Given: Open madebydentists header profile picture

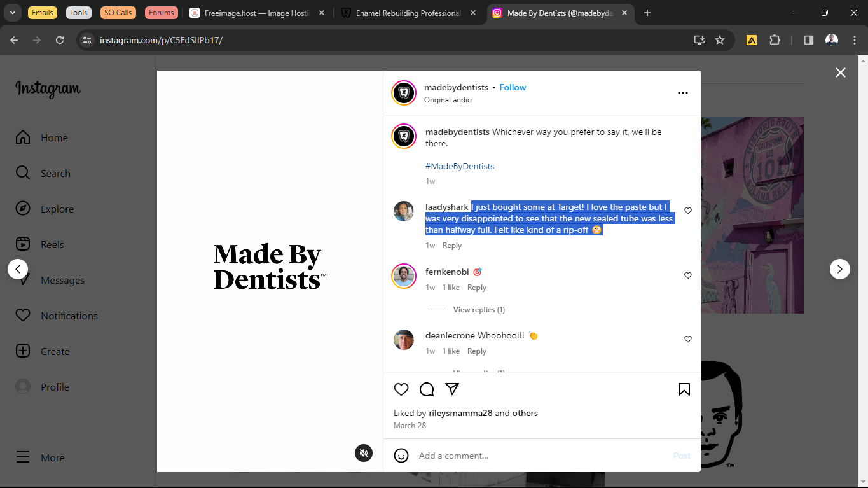Looking at the screenshot, I should [x=404, y=93].
